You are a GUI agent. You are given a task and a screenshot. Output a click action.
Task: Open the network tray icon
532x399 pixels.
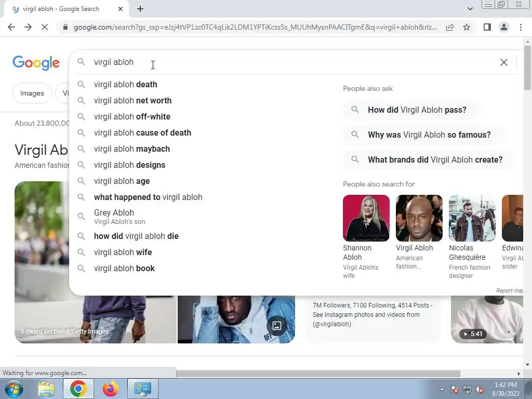click(467, 389)
